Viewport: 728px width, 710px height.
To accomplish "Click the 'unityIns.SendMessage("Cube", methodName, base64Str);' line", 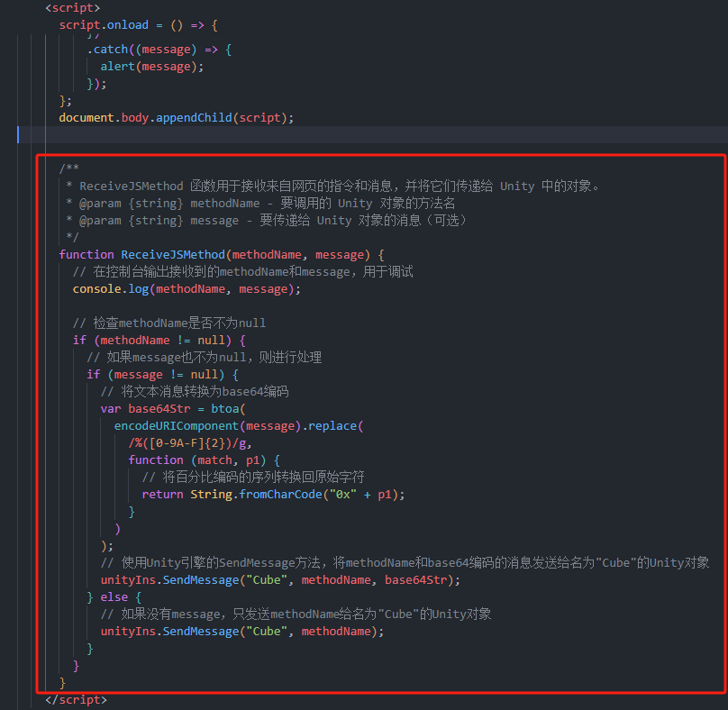I will (280, 580).
